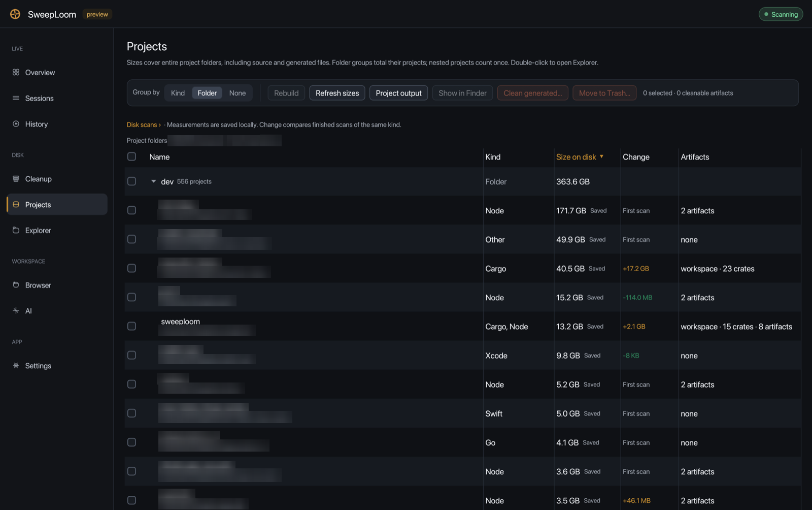Select the 49.9 GB Other project checkbox
812x510 pixels.
coord(131,239)
